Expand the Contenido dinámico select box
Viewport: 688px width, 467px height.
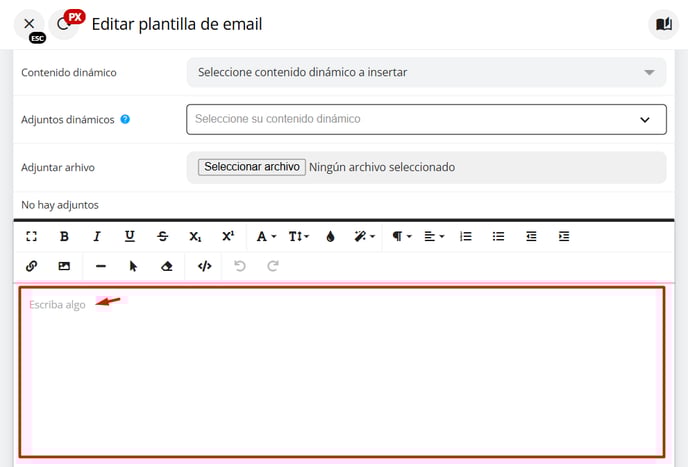point(426,72)
